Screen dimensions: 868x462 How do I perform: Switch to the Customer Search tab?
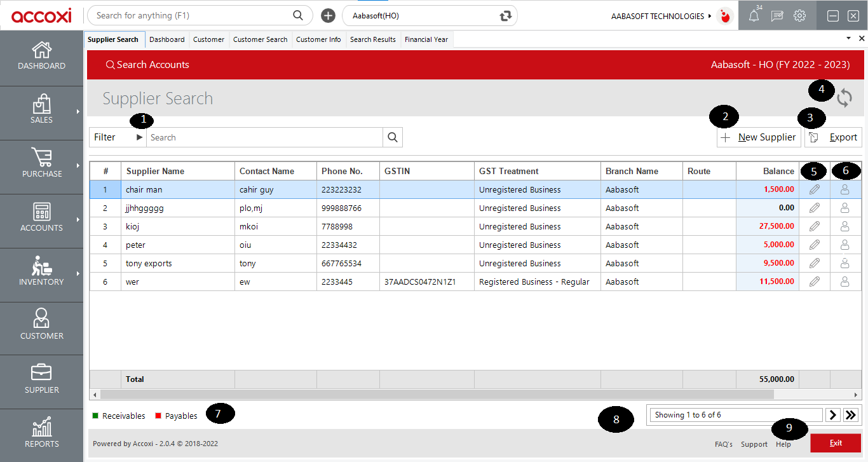coord(260,39)
